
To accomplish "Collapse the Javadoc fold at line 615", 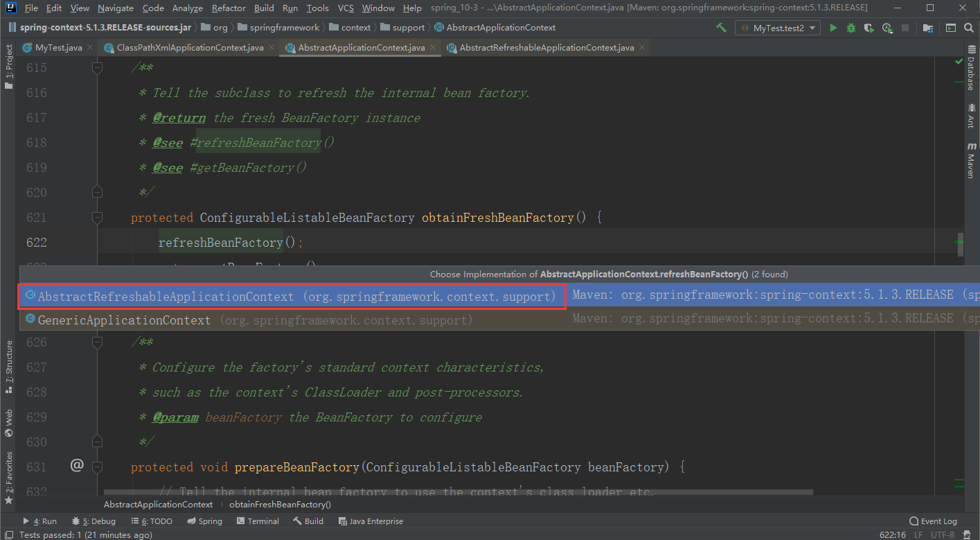I will (97, 68).
